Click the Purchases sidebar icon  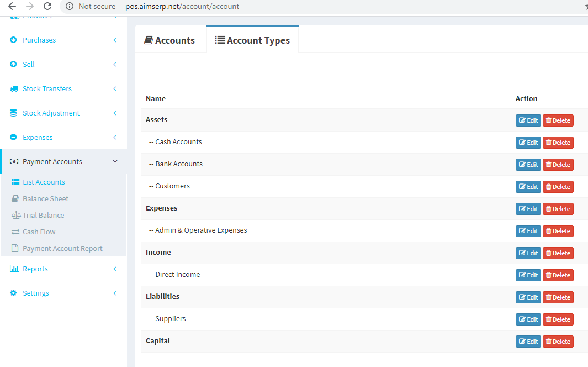13,40
